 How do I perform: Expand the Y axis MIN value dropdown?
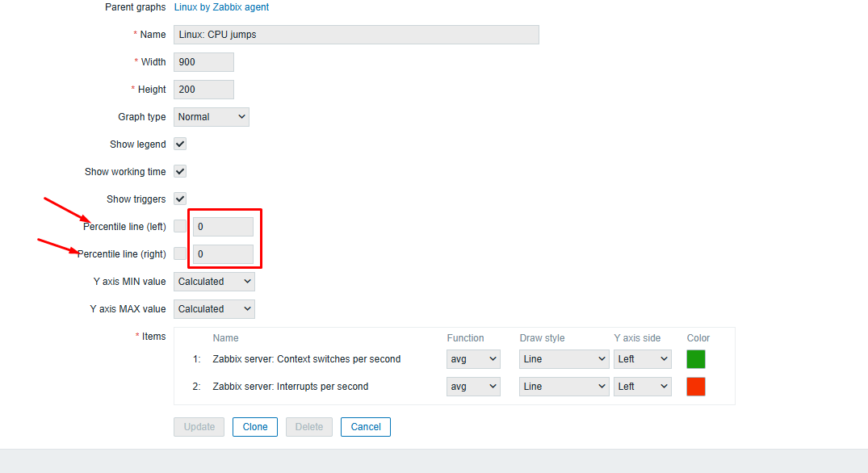point(214,282)
